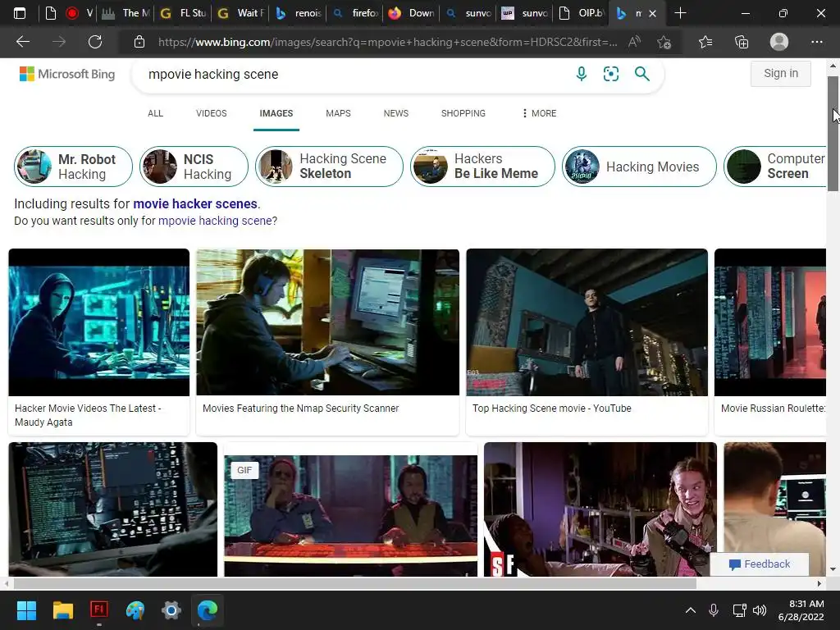Switch to the VIDEOS tab
This screenshot has height=630, width=840.
(x=211, y=113)
